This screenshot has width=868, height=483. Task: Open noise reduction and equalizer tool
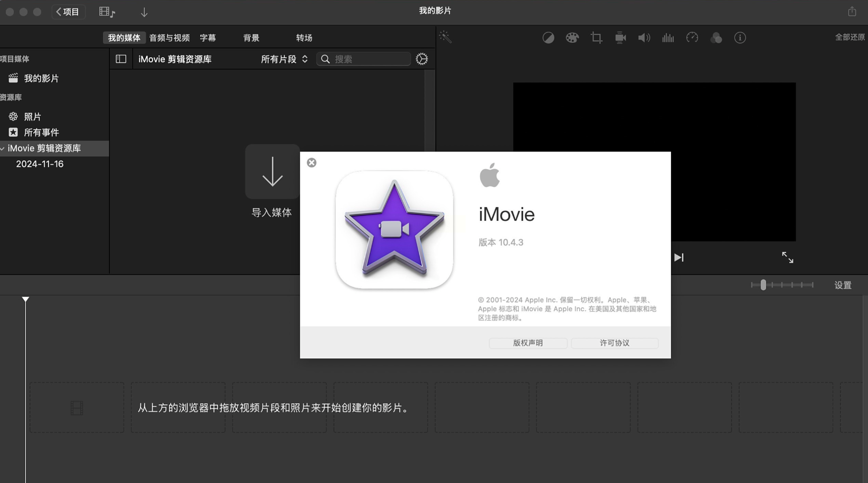tap(668, 38)
